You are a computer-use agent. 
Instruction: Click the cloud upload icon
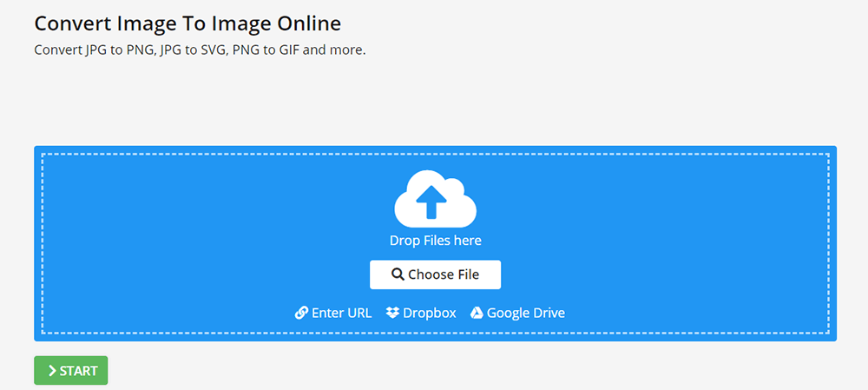point(435,199)
